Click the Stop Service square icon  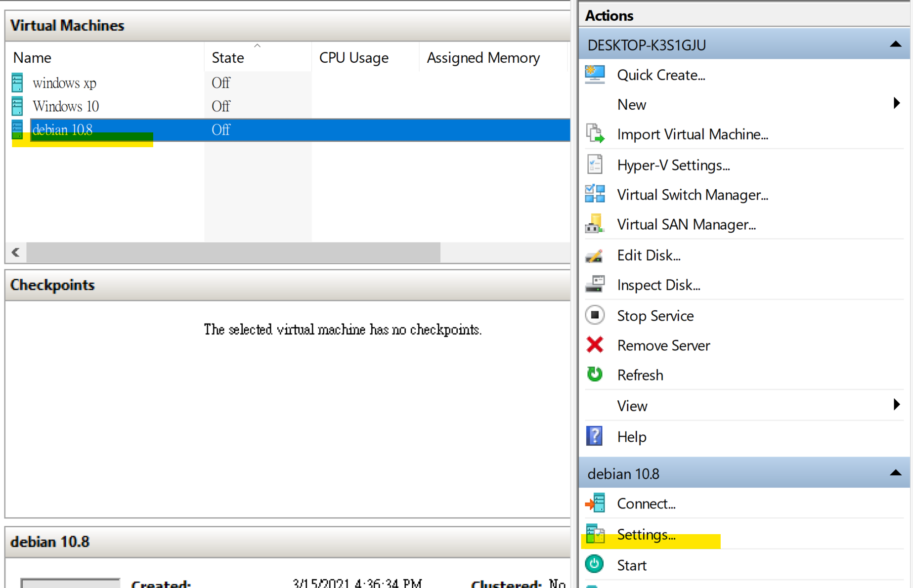pyautogui.click(x=595, y=315)
